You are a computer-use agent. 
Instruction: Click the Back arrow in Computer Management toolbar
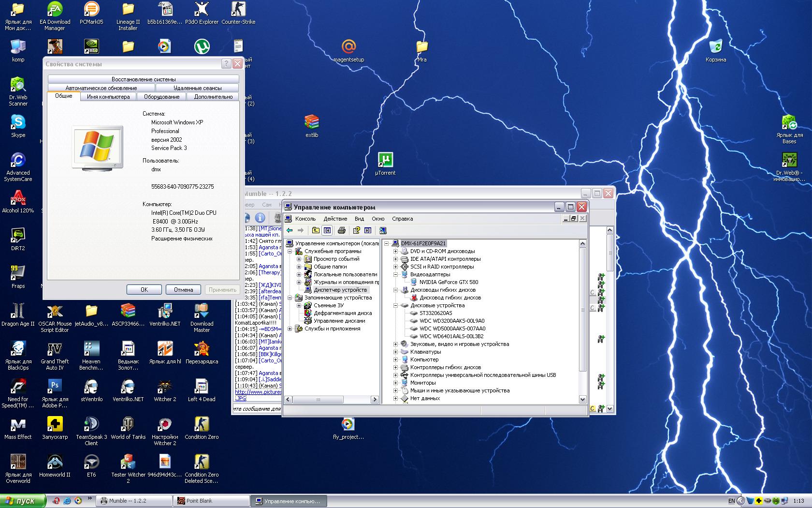pyautogui.click(x=290, y=230)
